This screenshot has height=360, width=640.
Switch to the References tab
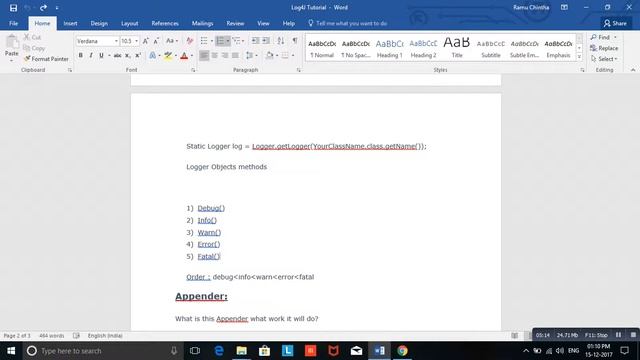(165, 24)
